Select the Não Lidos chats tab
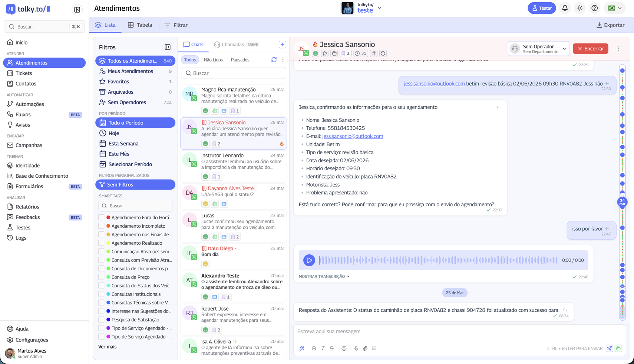634x364 pixels. click(213, 60)
